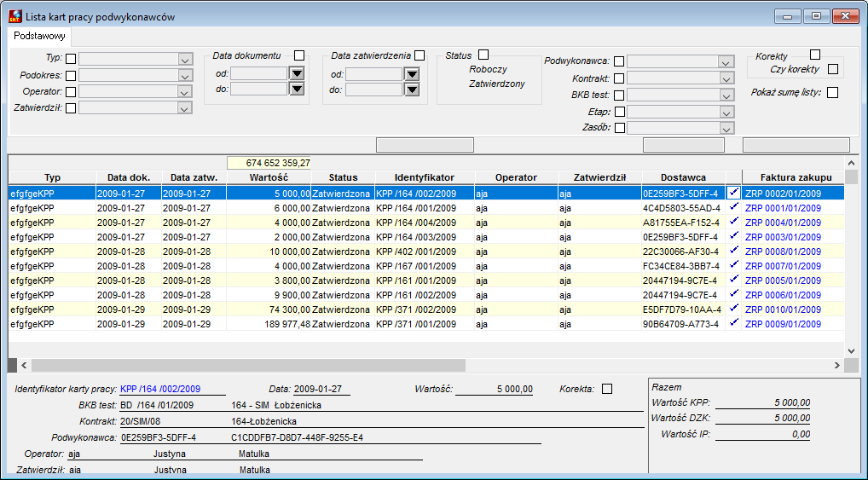Tick the Data dokumentu checkbox
The image size is (868, 480).
click(x=299, y=55)
